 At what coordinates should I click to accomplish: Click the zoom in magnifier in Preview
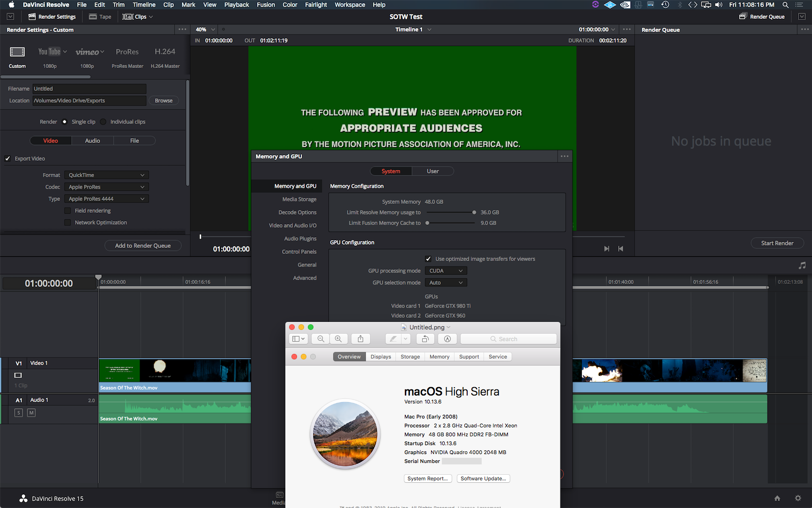(338, 339)
